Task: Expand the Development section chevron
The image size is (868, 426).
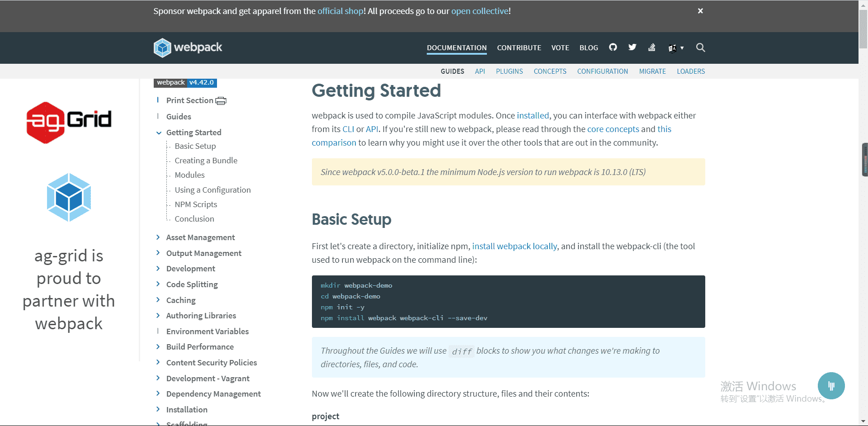Action: click(x=158, y=268)
